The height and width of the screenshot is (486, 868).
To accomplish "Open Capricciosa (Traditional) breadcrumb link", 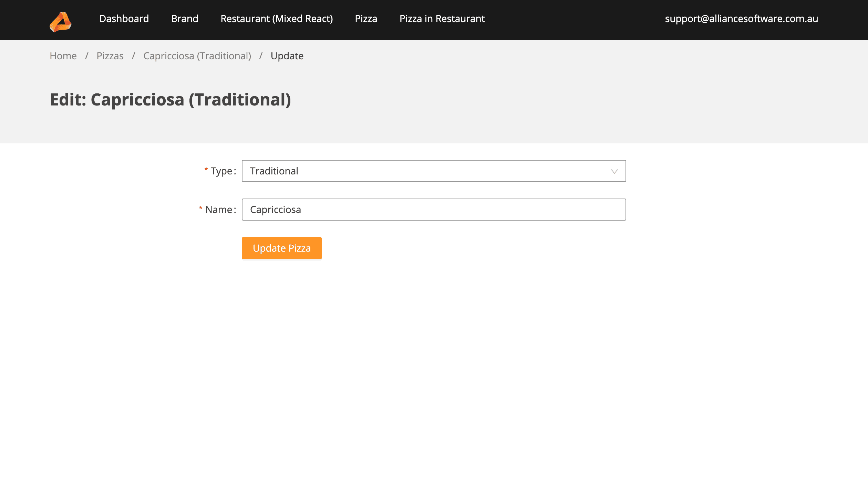I will [x=197, y=56].
